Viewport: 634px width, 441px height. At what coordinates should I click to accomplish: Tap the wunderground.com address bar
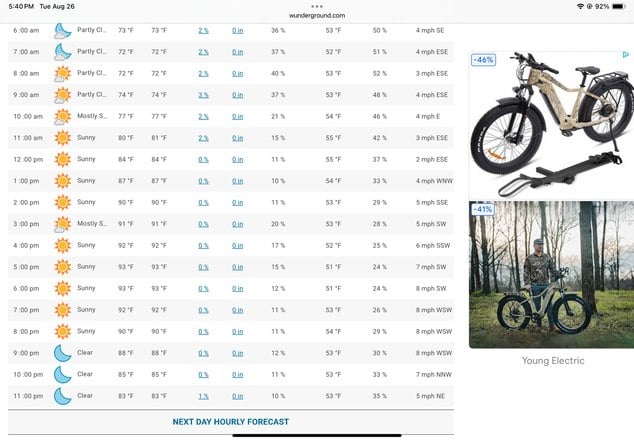(x=317, y=16)
